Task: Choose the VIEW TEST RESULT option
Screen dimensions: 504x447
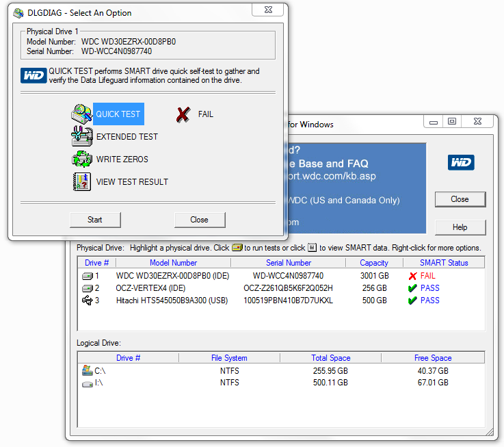Action: point(132,182)
